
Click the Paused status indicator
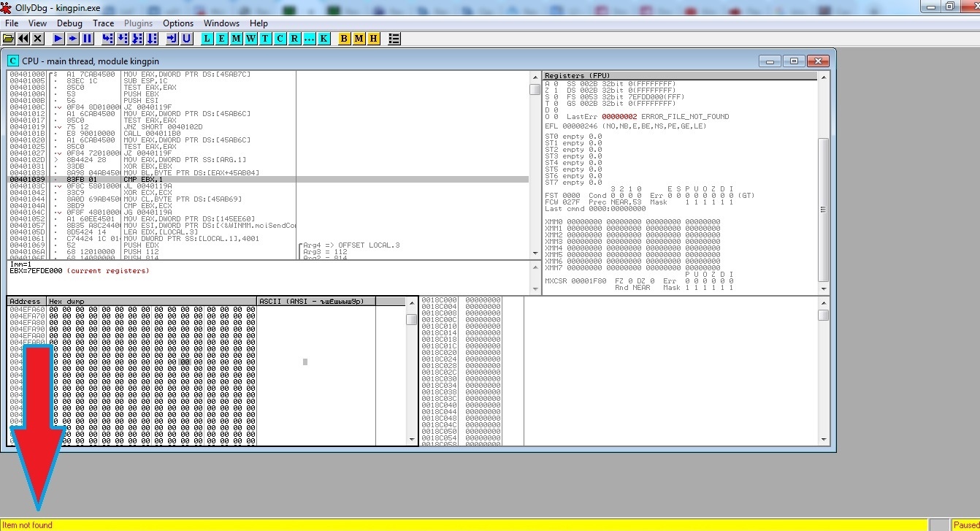966,524
